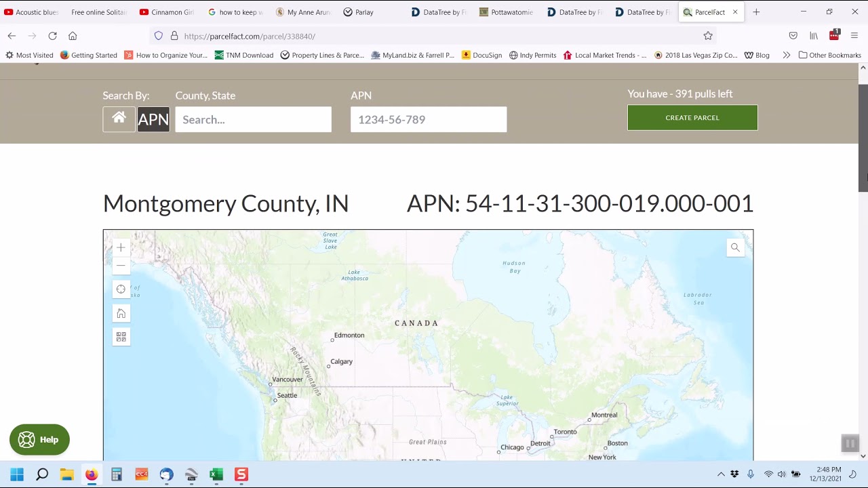Open the MyLand.biz & Farrell bookmark
868x488 pixels.
coord(413,56)
